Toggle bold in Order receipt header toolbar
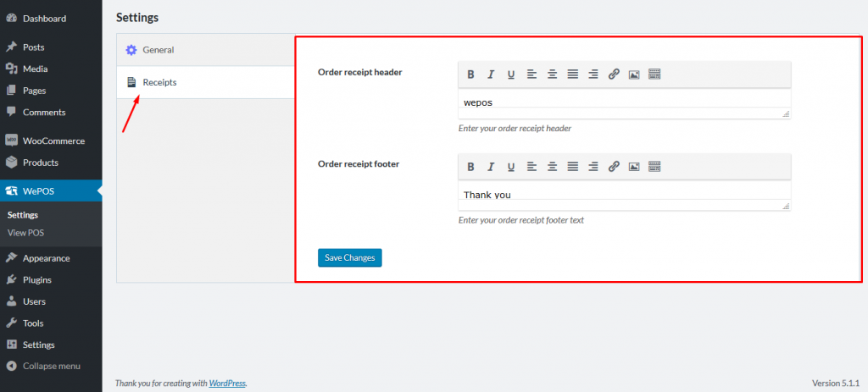This screenshot has height=392, width=868. tap(470, 75)
